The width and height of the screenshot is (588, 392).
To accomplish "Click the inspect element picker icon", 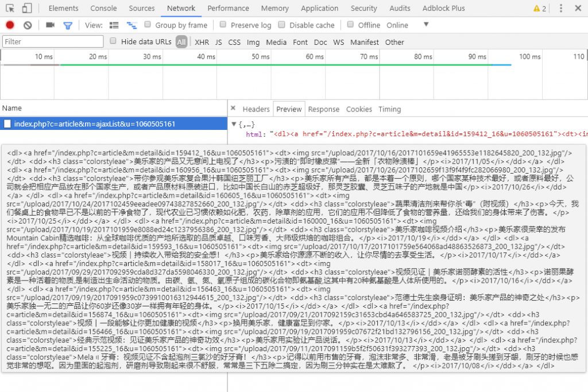I will 11,9.
